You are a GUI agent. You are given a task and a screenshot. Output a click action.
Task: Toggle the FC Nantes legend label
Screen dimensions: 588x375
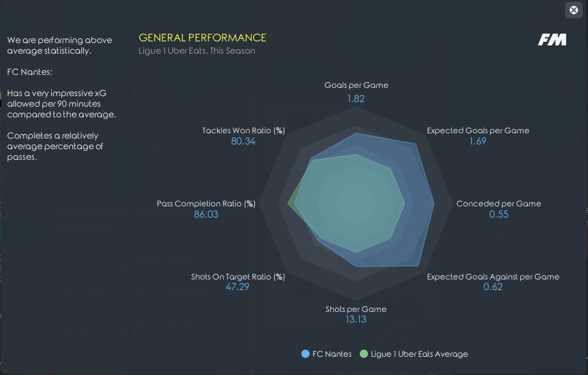(x=332, y=354)
